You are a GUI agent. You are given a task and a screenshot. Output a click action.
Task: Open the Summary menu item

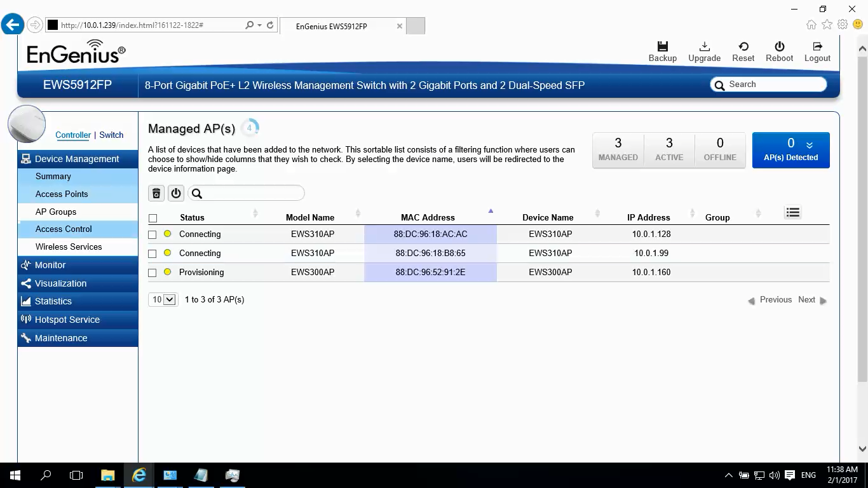pos(78,177)
